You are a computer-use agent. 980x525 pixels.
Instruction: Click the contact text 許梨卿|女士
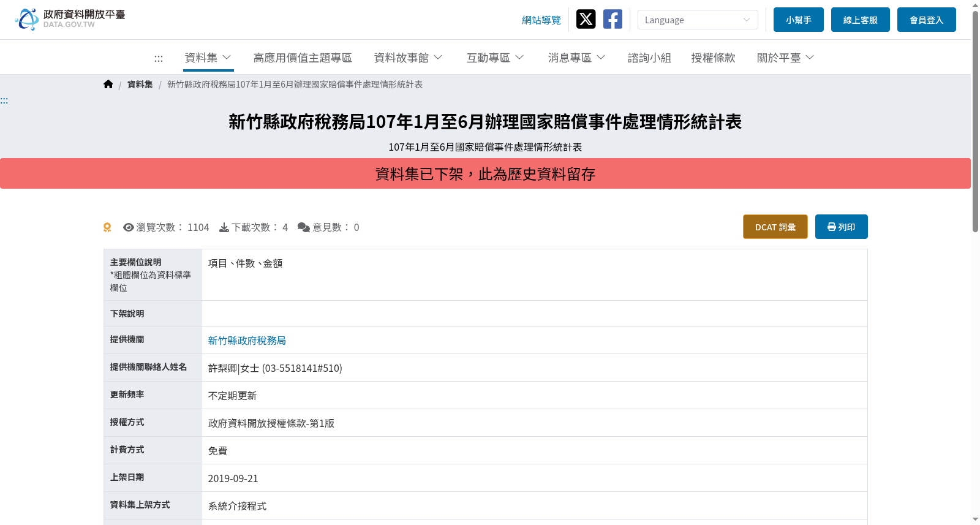(275, 368)
